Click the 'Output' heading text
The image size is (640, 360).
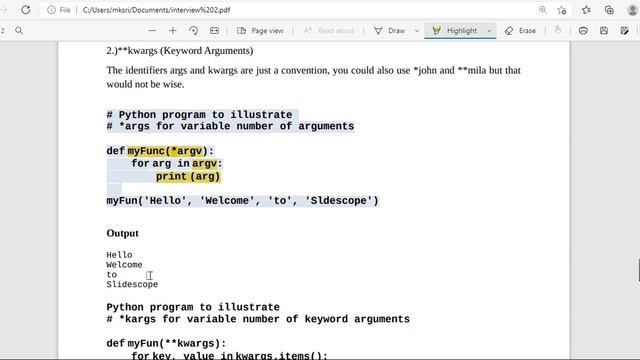122,233
